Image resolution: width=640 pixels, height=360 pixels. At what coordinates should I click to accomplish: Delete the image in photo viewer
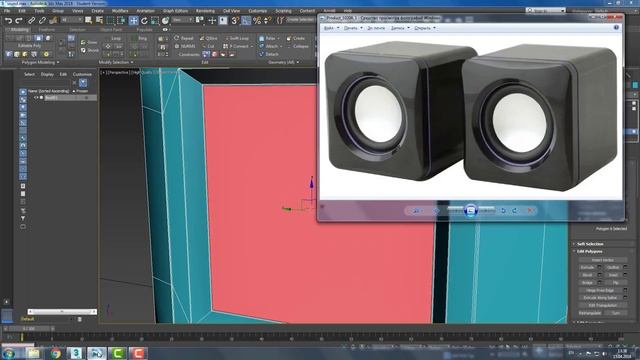click(530, 211)
